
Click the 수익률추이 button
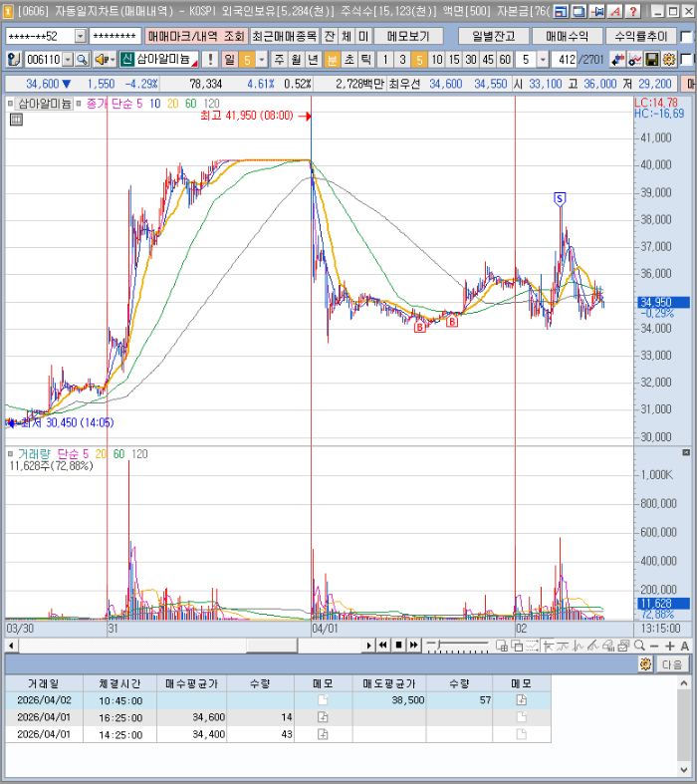point(641,37)
